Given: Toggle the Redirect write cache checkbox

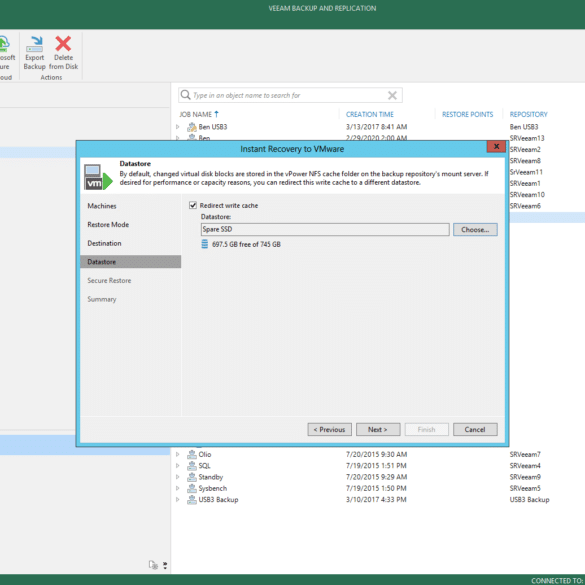Looking at the screenshot, I should point(193,205).
